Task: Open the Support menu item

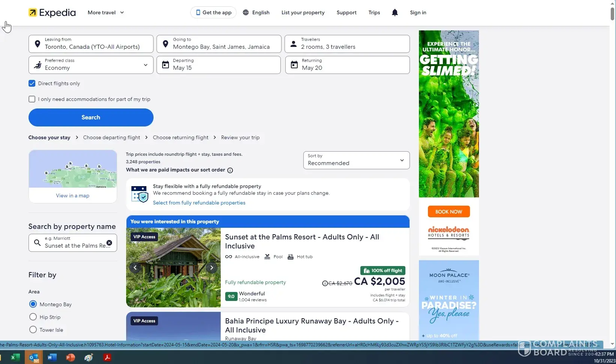Action: 346,12
